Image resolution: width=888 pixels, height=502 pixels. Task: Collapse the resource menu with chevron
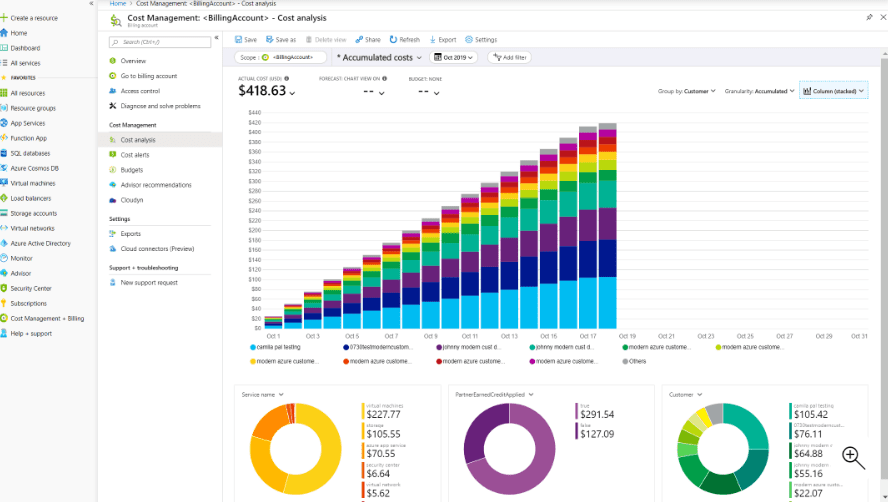217,38
